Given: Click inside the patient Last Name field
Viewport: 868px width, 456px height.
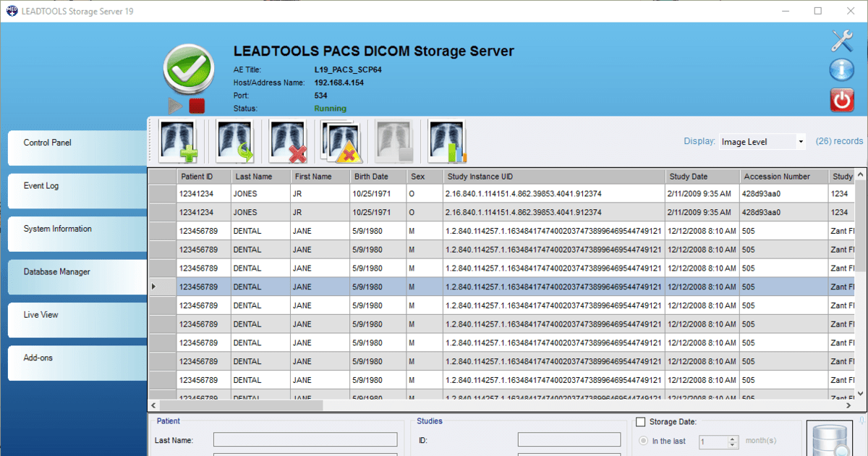Looking at the screenshot, I should pos(305,439).
